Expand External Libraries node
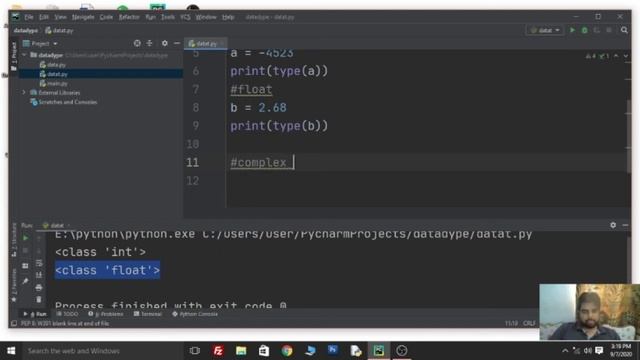 (x=24, y=93)
